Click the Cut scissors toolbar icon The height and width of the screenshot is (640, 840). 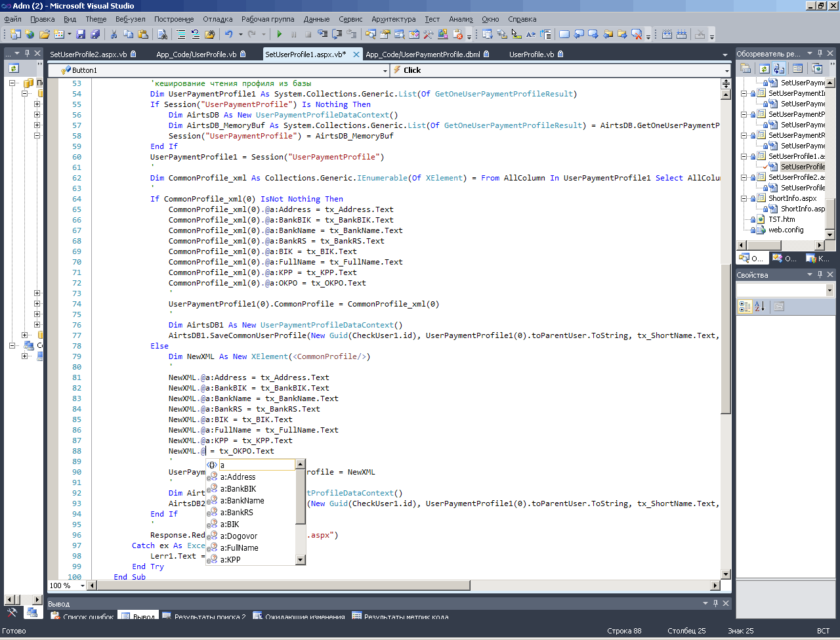(x=114, y=34)
